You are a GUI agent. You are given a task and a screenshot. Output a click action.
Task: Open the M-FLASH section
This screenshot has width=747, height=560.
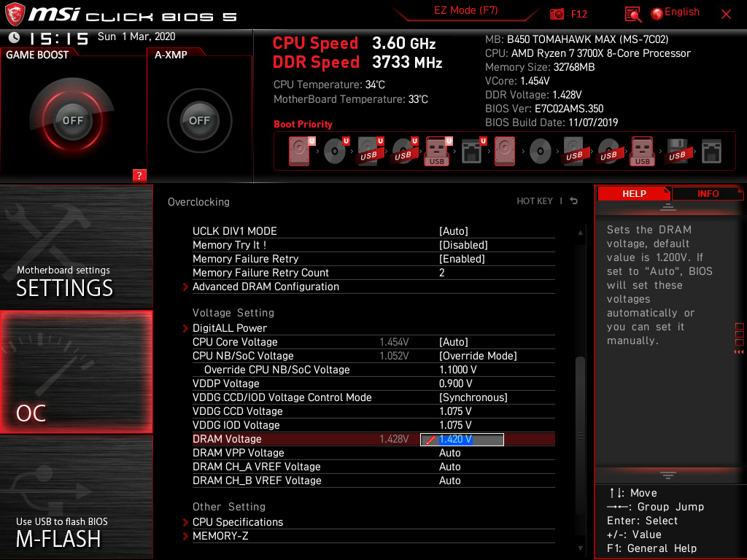pyautogui.click(x=76, y=497)
